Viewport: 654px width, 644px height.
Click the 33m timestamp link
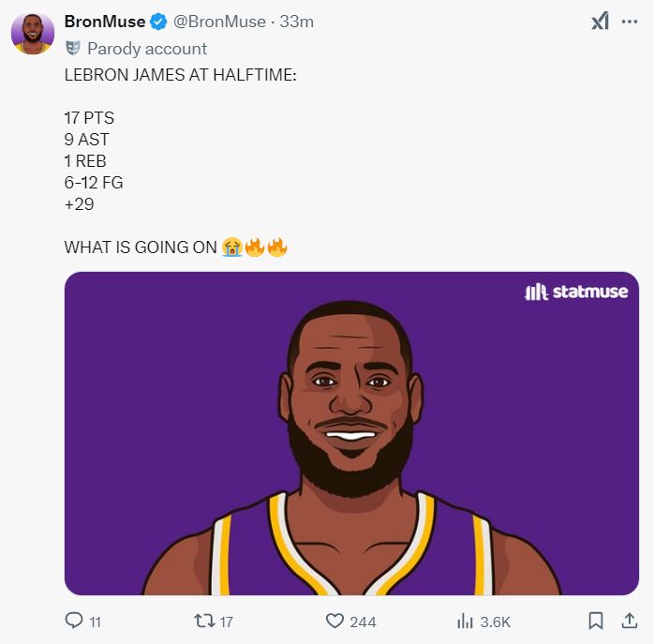click(297, 22)
